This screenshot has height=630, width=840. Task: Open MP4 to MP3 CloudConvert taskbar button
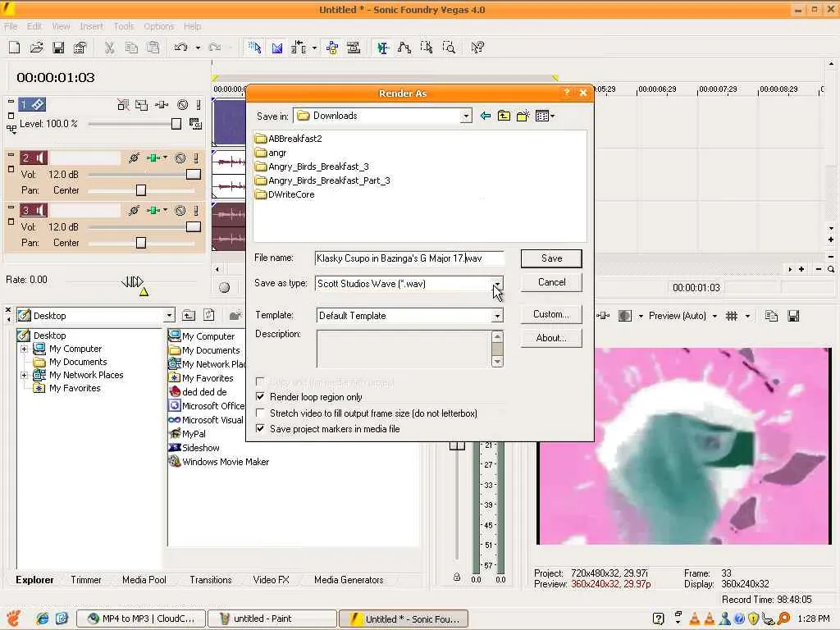tap(141, 619)
